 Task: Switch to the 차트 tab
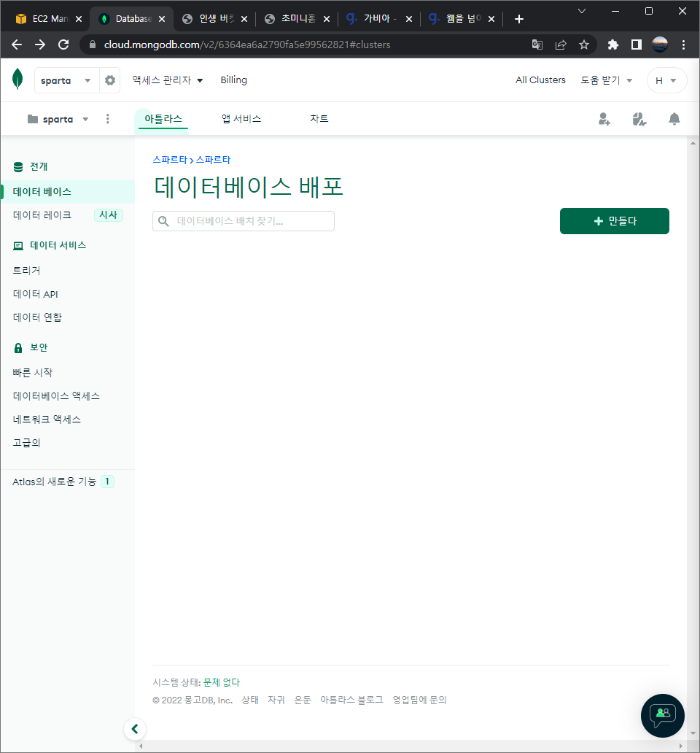pyautogui.click(x=319, y=119)
